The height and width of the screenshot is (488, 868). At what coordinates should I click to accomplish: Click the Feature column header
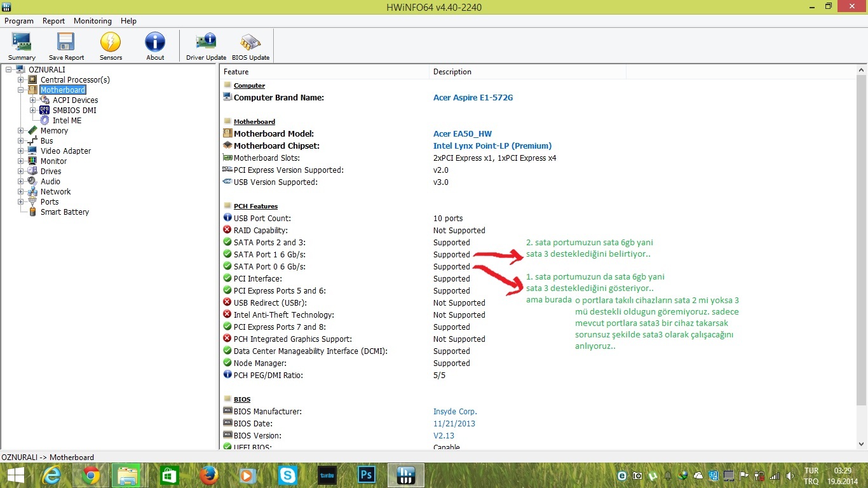coord(325,72)
